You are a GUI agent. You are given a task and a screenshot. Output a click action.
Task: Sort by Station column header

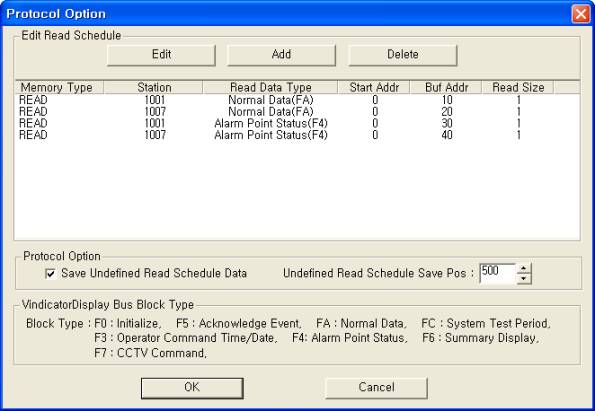pos(153,87)
